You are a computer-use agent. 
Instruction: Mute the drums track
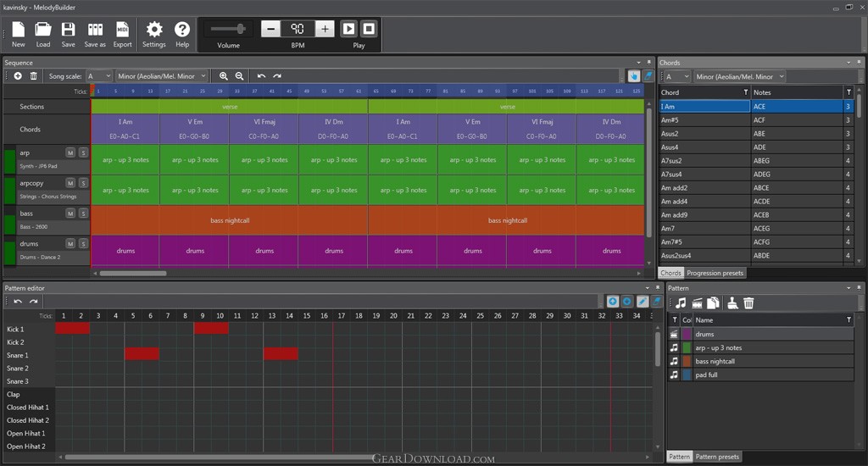70,244
